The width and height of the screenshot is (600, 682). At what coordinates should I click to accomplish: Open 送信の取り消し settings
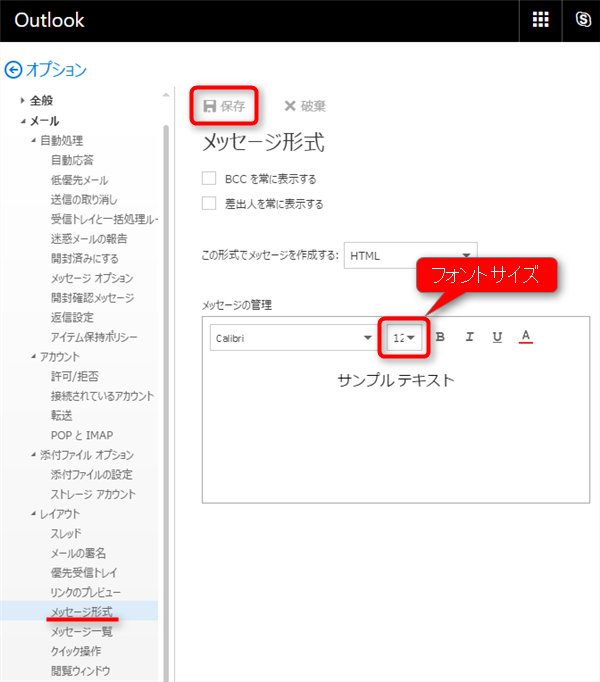pyautogui.click(x=84, y=200)
